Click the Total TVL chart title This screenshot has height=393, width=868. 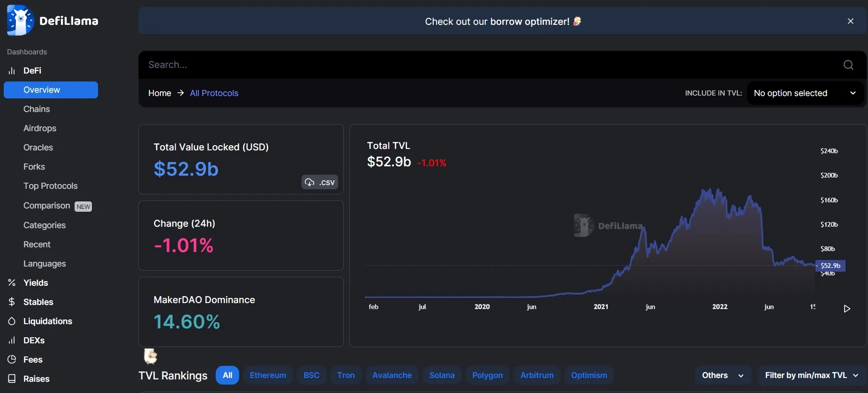pos(388,146)
